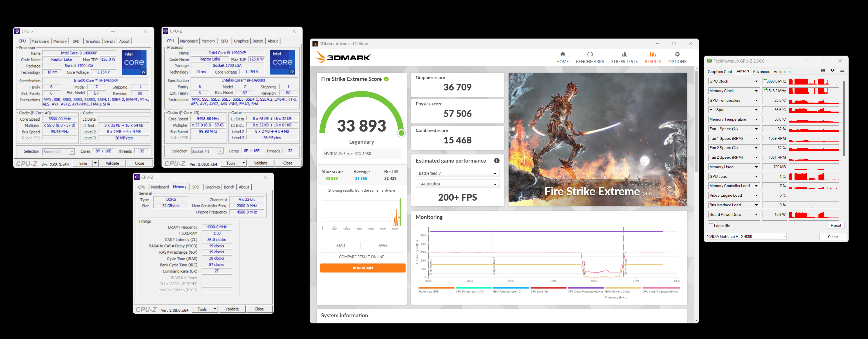Take a screenshot with GPU-Z camera icon
The image size is (868, 339).
click(823, 70)
